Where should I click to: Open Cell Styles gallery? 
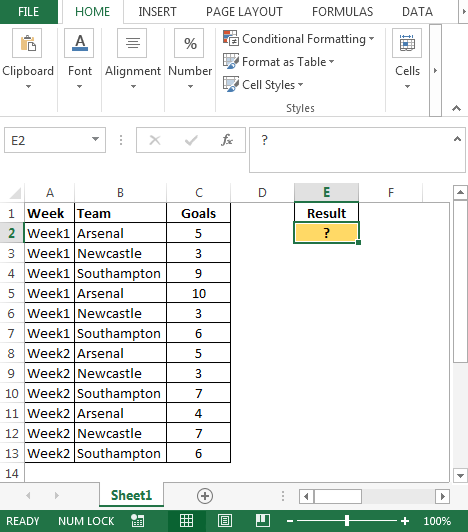(x=263, y=84)
